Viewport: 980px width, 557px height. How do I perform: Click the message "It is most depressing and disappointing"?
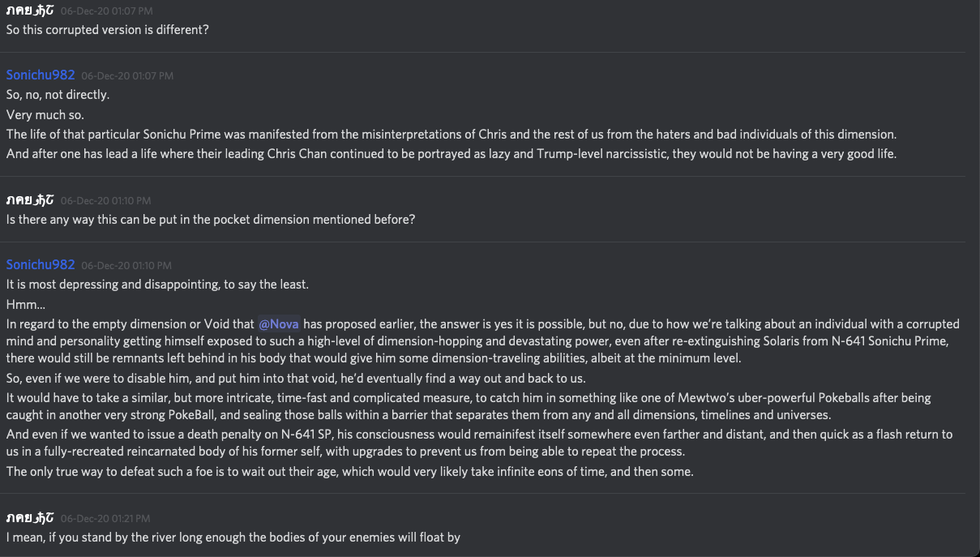click(x=157, y=285)
